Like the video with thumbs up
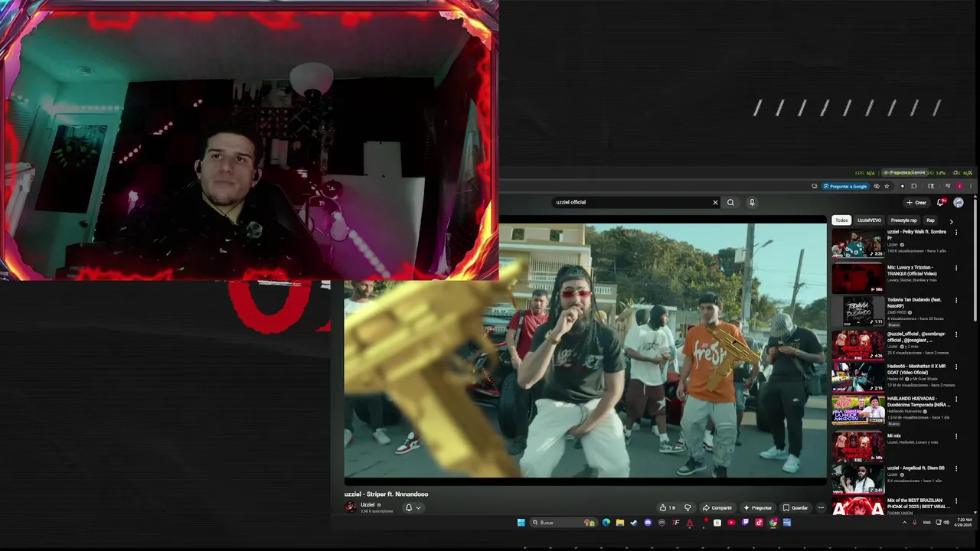The width and height of the screenshot is (980, 551). (668, 507)
